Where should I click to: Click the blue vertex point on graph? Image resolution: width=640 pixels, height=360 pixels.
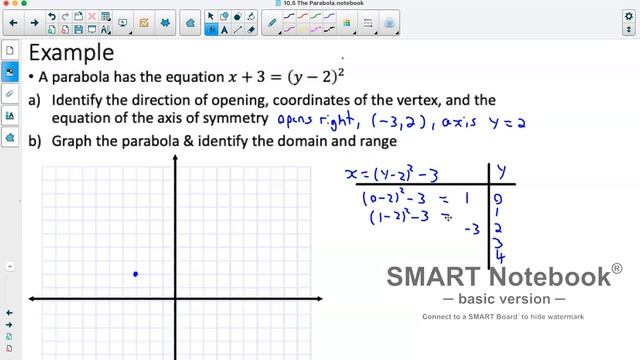coord(136,274)
